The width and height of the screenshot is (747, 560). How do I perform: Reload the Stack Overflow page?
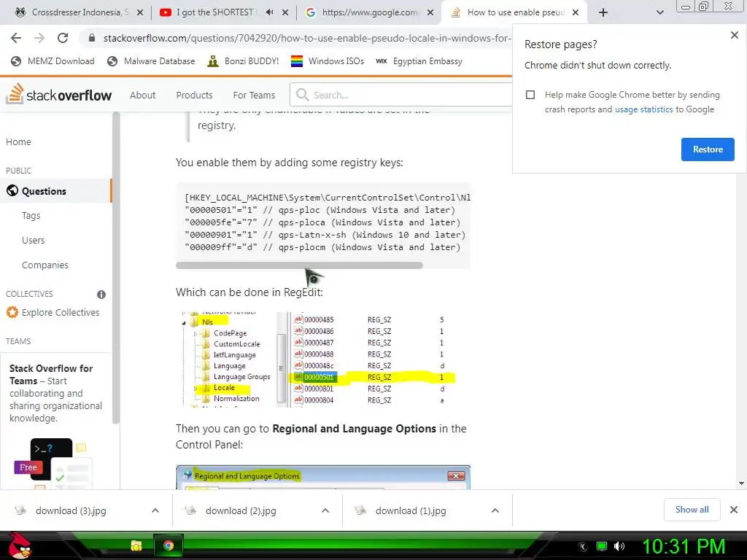[63, 38]
